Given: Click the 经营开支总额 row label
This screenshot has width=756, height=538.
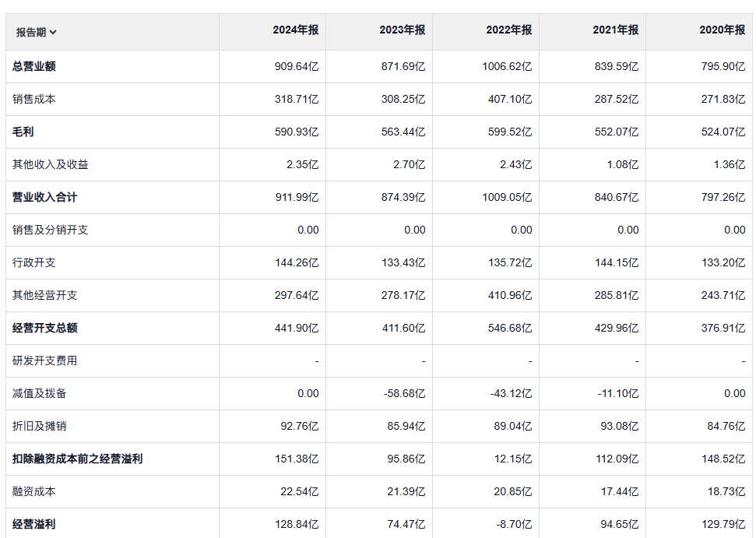Looking at the screenshot, I should pyautogui.click(x=45, y=328).
